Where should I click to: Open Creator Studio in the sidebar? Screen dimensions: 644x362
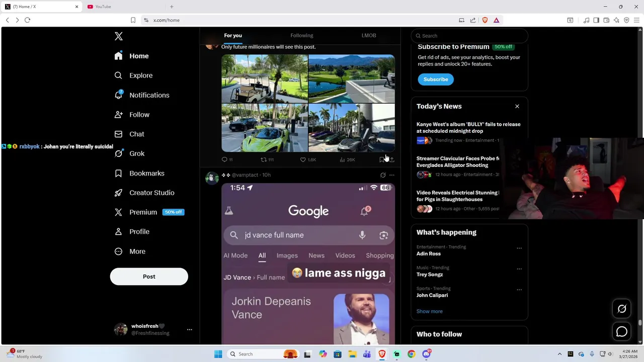click(144, 193)
